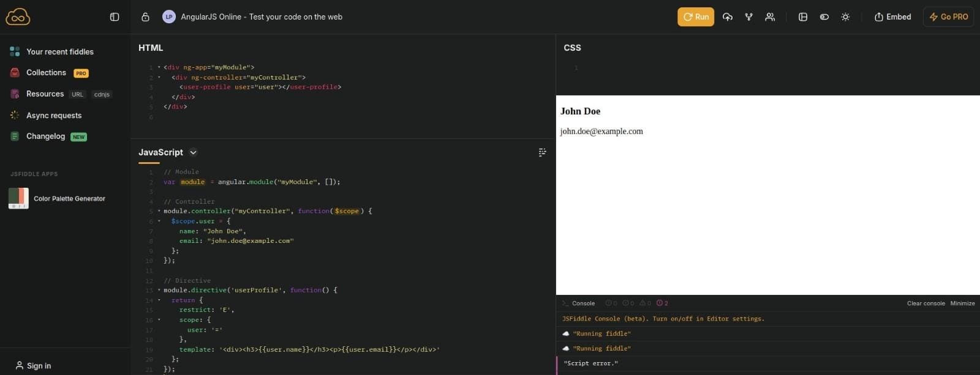Image resolution: width=980 pixels, height=375 pixels.
Task: Click the PRO badge next to Collections
Action: 81,73
